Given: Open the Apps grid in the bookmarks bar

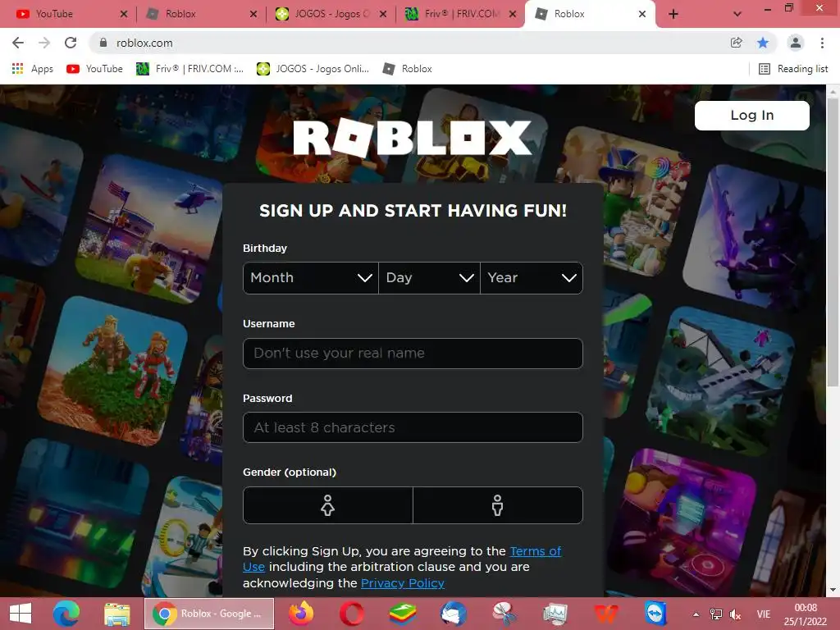Looking at the screenshot, I should click(32, 69).
